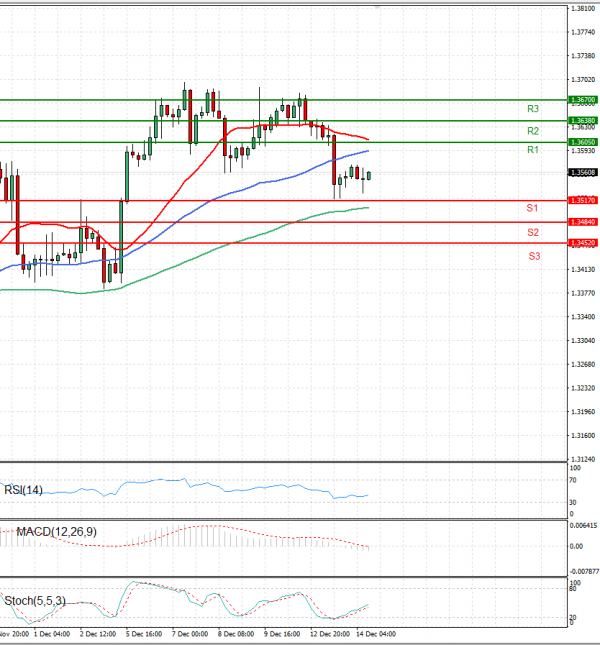Click the R2 resistance label
Image resolution: width=600 pixels, height=645 pixels.
(533, 131)
